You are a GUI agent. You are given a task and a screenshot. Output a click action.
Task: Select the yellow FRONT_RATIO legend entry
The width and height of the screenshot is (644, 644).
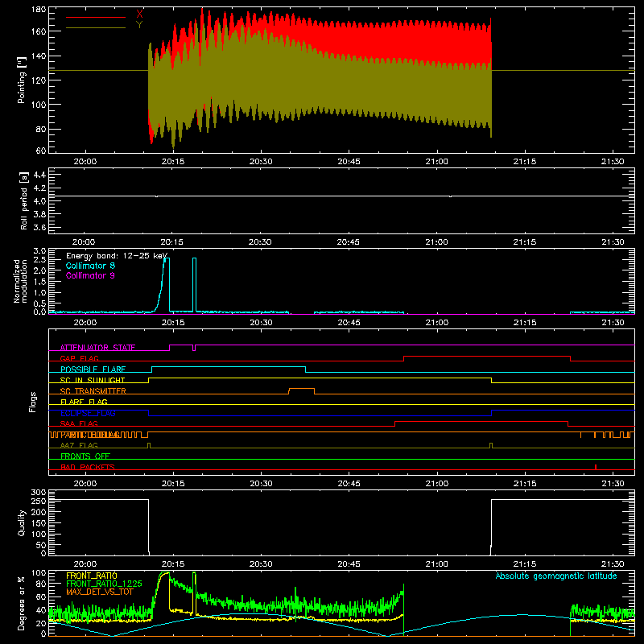92,576
